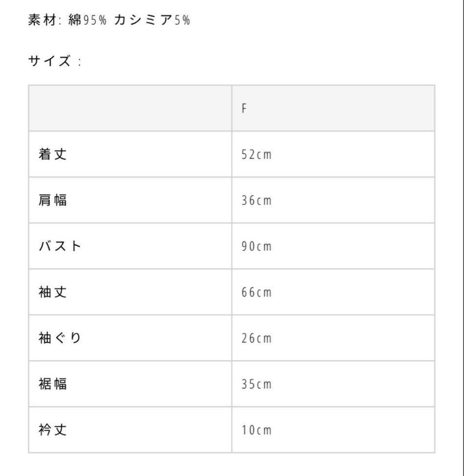
Task: Click the カシミア5% material text
Action: (x=152, y=21)
